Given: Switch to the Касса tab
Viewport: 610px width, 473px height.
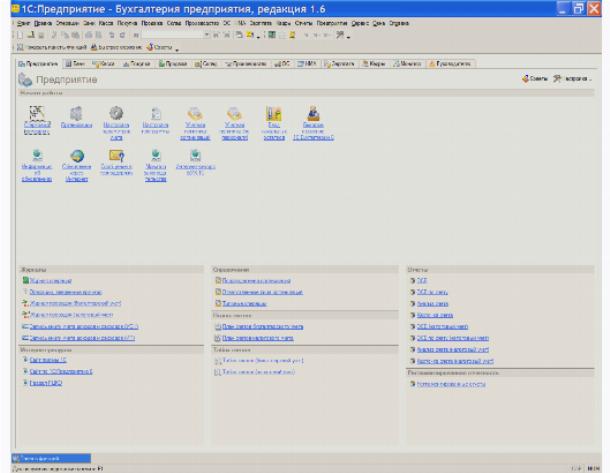Looking at the screenshot, I should point(103,64).
